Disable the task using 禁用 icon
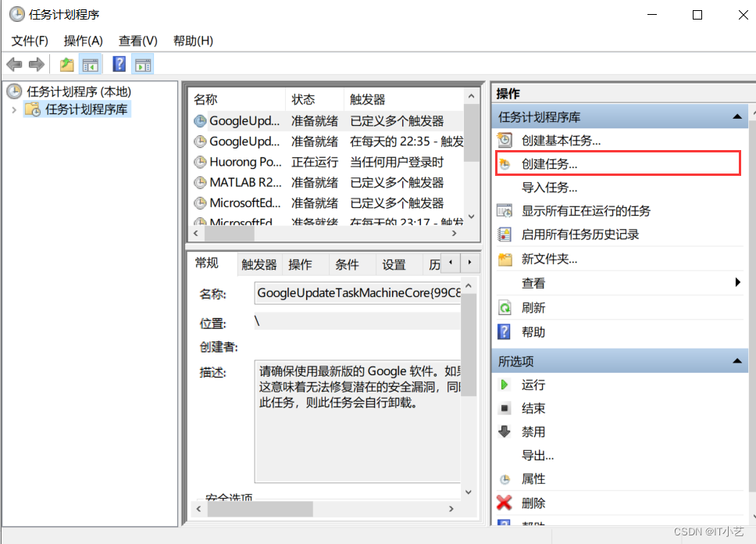 click(x=505, y=431)
